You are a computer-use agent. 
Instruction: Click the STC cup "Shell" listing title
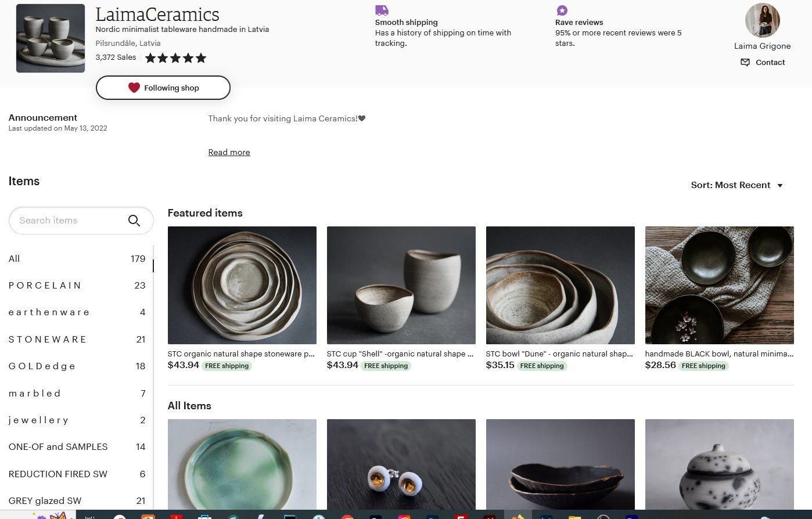click(x=400, y=354)
